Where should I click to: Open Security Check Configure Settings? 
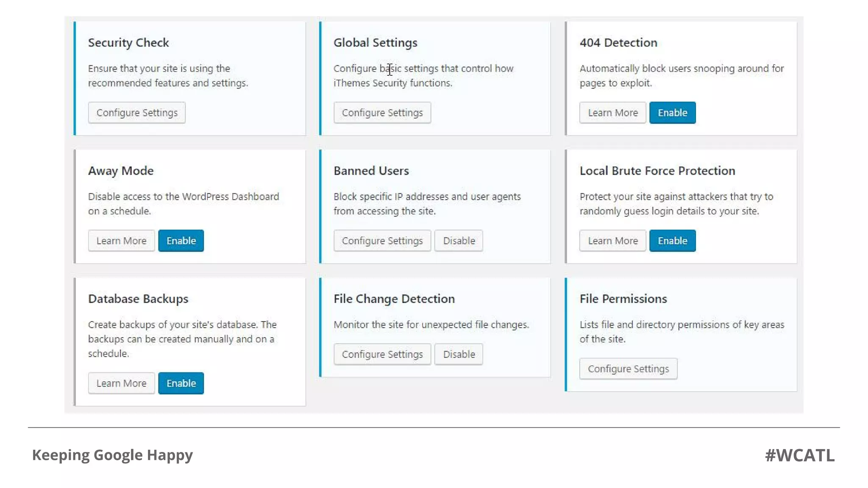click(x=136, y=113)
